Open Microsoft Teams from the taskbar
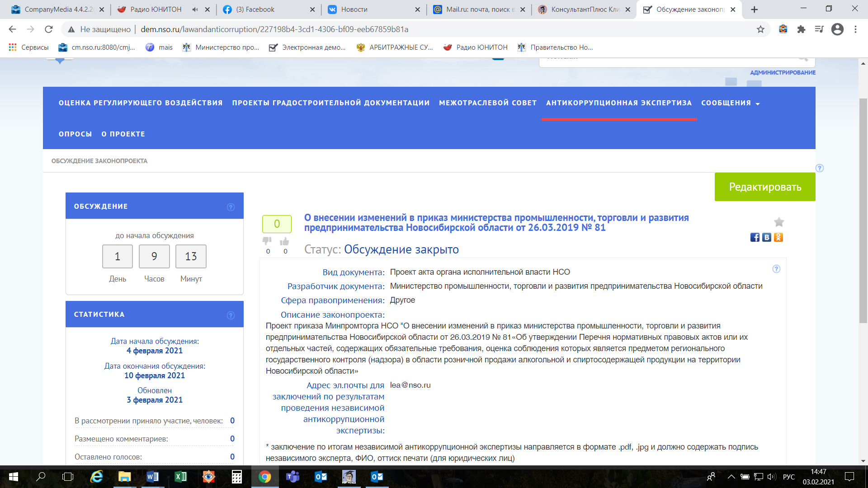Viewport: 868px width, 488px height. click(x=292, y=477)
